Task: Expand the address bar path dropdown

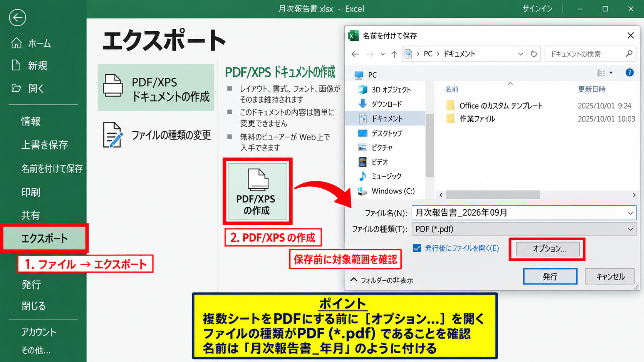Action: coord(520,54)
